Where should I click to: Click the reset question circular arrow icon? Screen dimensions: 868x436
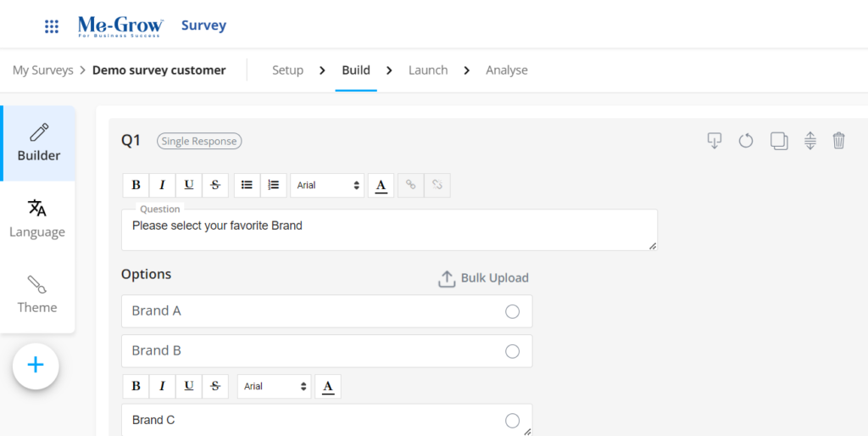(x=746, y=141)
